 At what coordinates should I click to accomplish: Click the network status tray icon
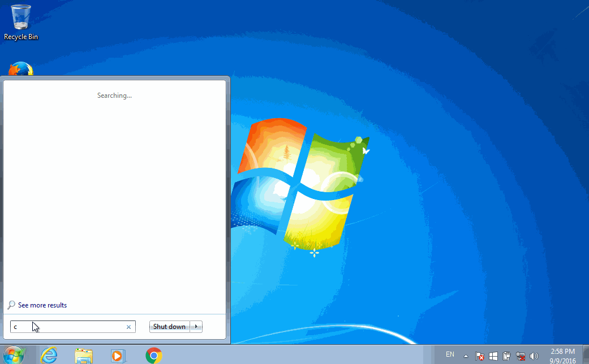click(520, 356)
